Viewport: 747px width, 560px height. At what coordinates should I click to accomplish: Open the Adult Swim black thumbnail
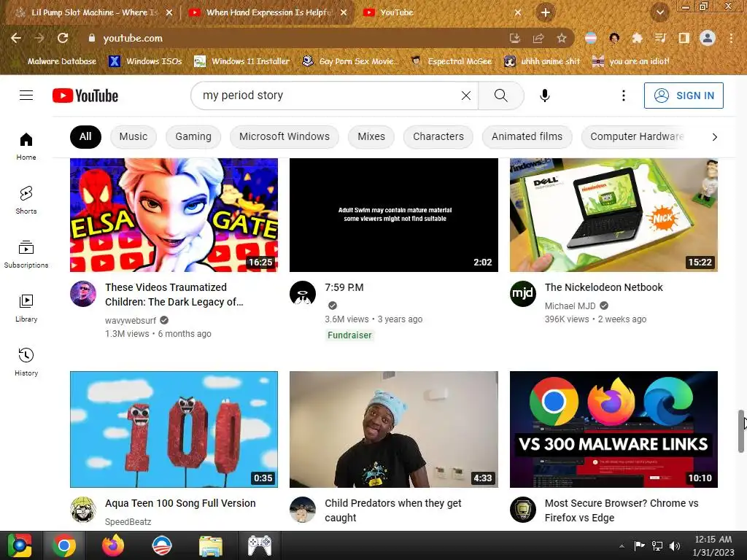pyautogui.click(x=393, y=215)
